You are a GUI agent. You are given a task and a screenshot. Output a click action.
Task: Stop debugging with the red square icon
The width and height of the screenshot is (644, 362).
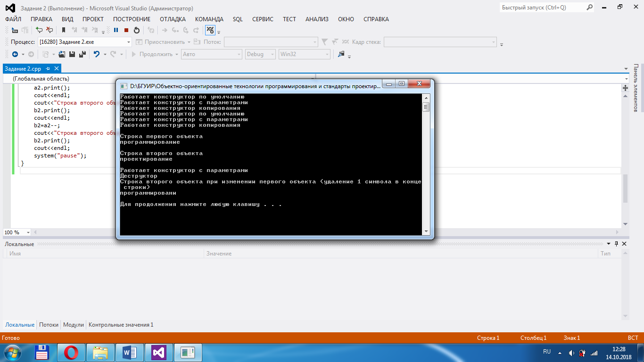coord(126,30)
